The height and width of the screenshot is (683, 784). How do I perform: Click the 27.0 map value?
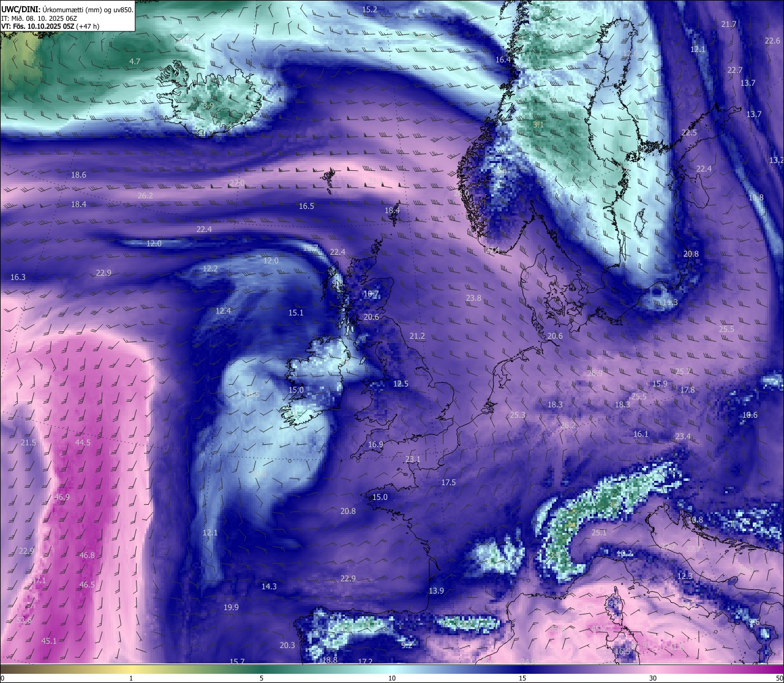[237, 183]
